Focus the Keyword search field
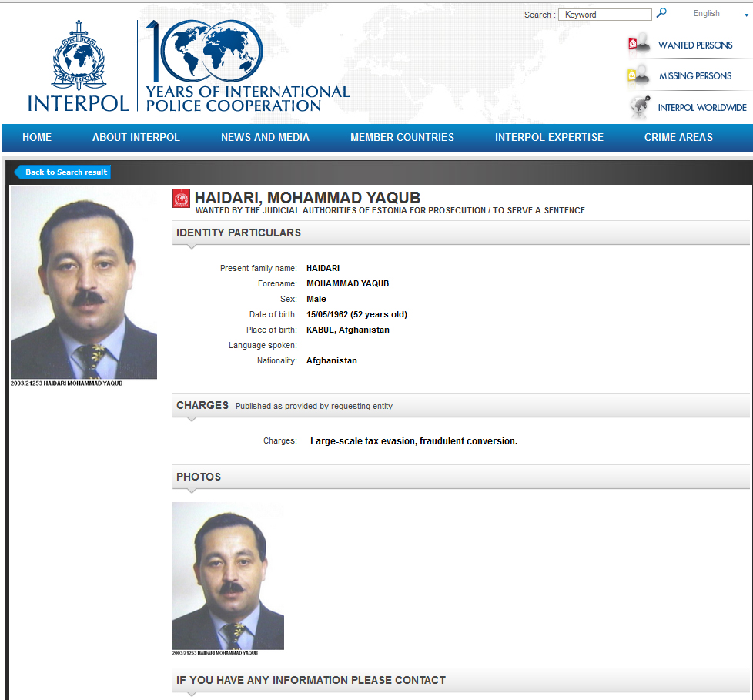This screenshot has width=753, height=700. point(605,15)
